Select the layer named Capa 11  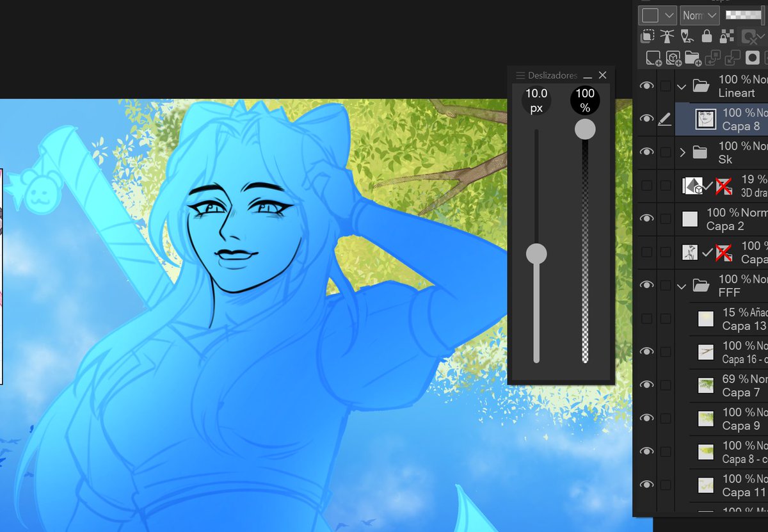pyautogui.click(x=744, y=492)
